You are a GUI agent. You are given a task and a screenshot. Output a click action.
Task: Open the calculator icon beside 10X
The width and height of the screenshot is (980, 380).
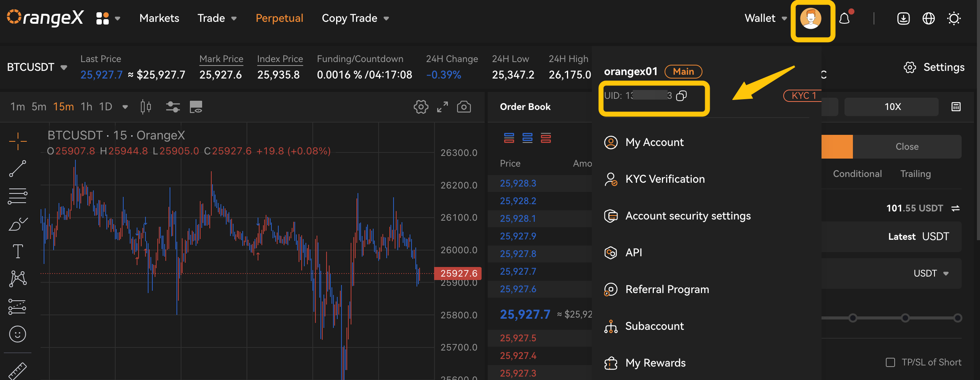tap(956, 107)
